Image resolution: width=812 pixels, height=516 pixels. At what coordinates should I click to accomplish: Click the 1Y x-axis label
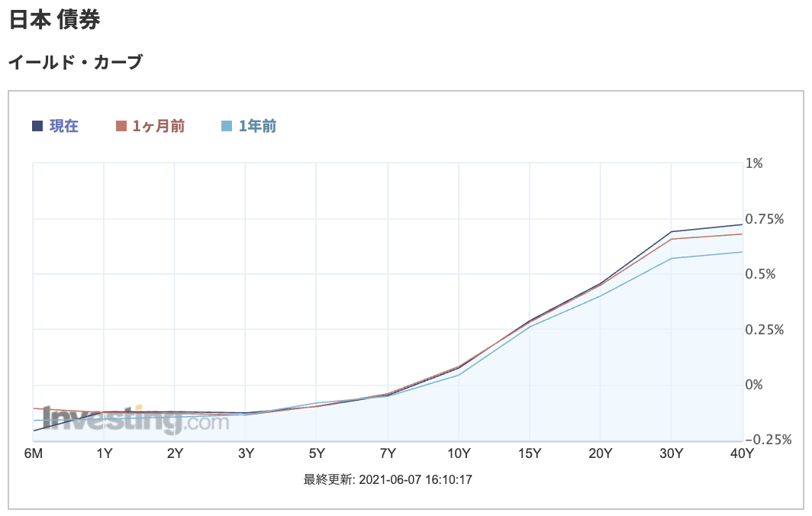pos(104,454)
